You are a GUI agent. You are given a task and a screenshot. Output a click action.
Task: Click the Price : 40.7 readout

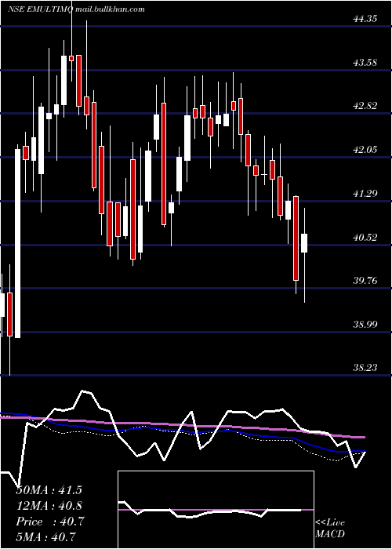point(50,522)
